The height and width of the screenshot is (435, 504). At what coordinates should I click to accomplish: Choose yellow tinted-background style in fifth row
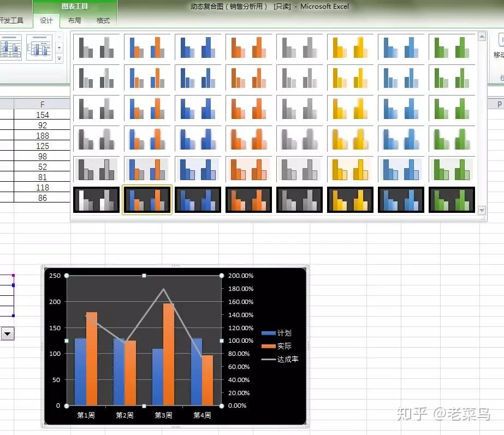point(351,169)
